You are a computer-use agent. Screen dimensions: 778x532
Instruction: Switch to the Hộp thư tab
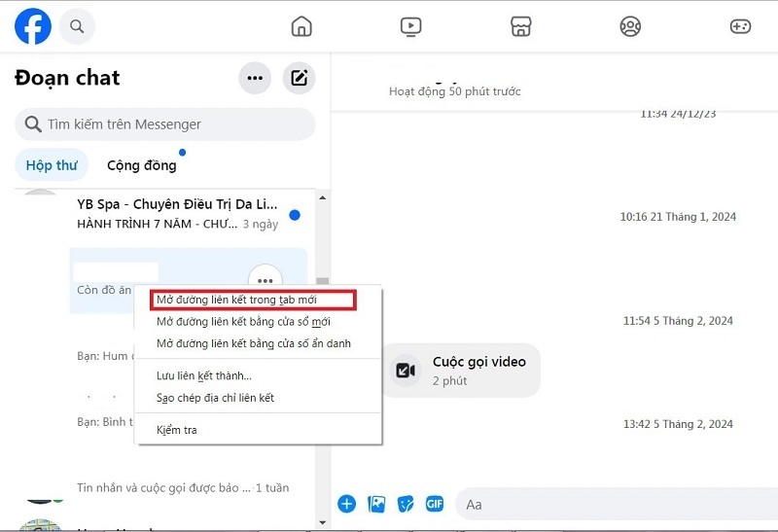coord(52,165)
